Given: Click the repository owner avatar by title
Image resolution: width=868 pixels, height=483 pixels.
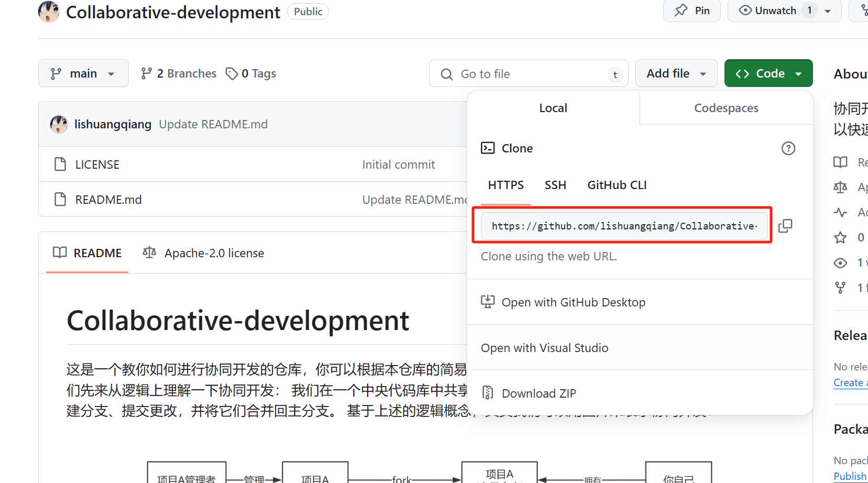Looking at the screenshot, I should click(x=49, y=12).
